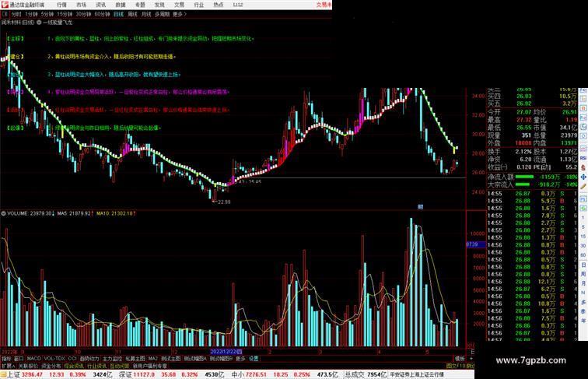Click the round icon before VOLUME label
This screenshot has width=588, height=379.
coord(3,213)
